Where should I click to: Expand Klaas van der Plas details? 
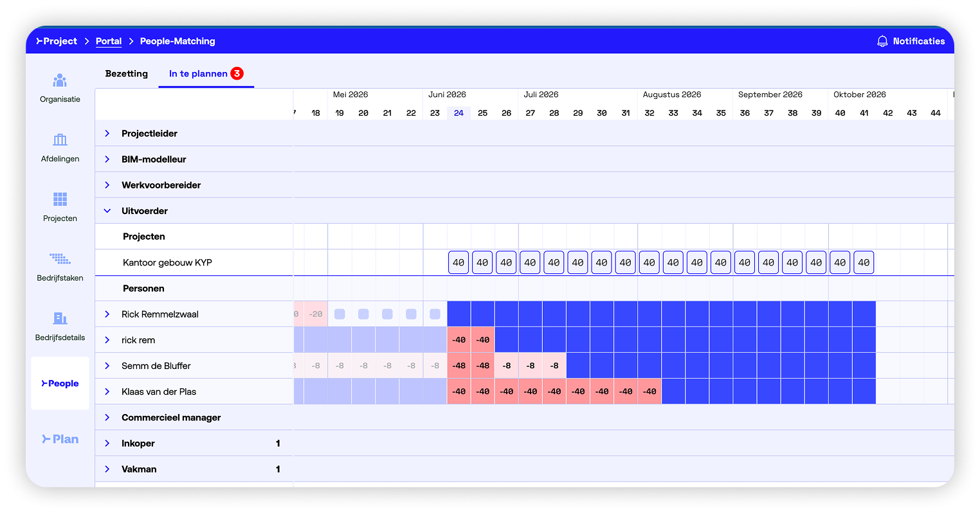click(107, 392)
